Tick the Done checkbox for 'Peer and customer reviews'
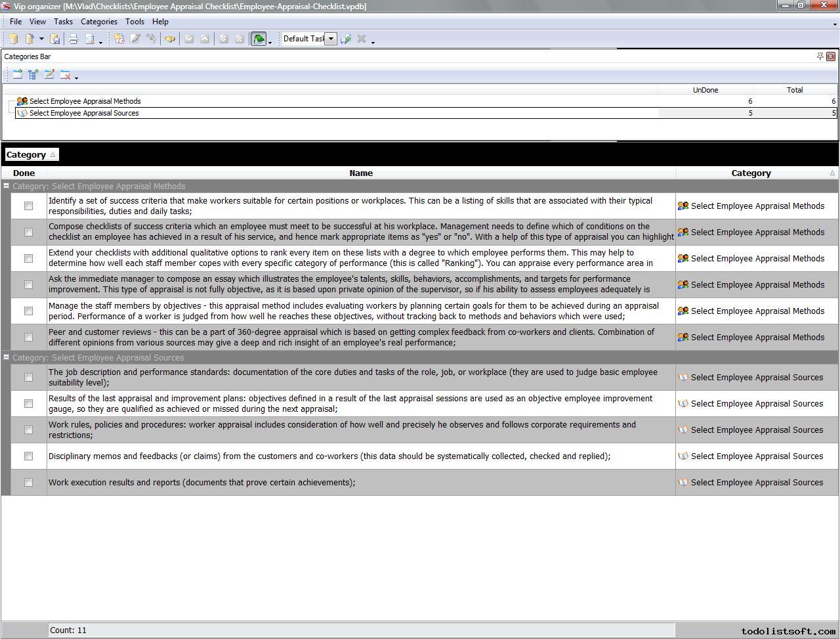 (28, 338)
